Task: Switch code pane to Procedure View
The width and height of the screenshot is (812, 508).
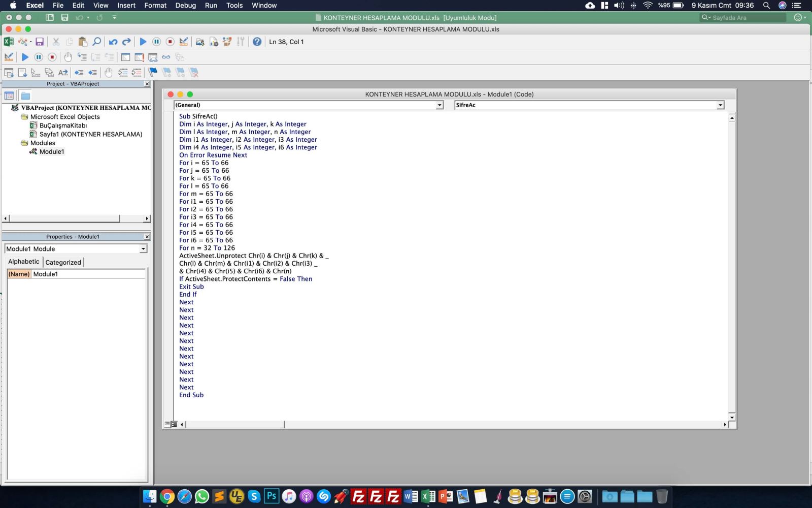Action: [167, 424]
